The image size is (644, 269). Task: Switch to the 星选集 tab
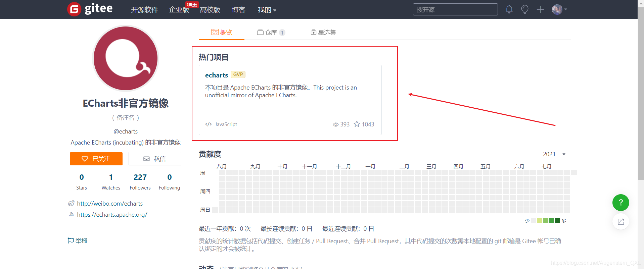pyautogui.click(x=323, y=32)
